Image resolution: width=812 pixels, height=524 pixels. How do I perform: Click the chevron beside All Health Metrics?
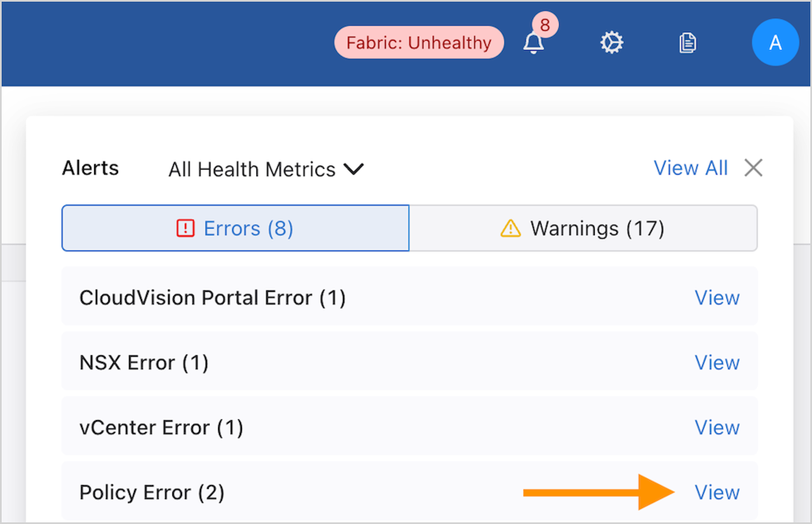click(354, 170)
